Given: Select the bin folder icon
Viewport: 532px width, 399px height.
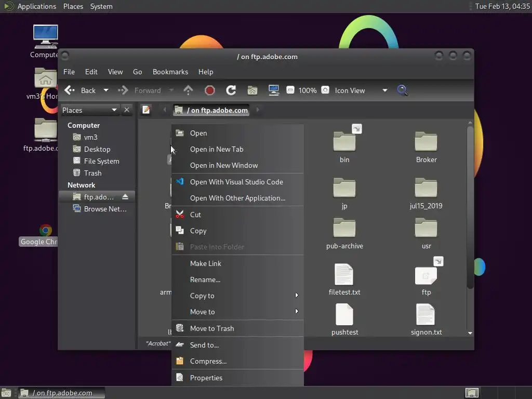Looking at the screenshot, I should coord(344,141).
